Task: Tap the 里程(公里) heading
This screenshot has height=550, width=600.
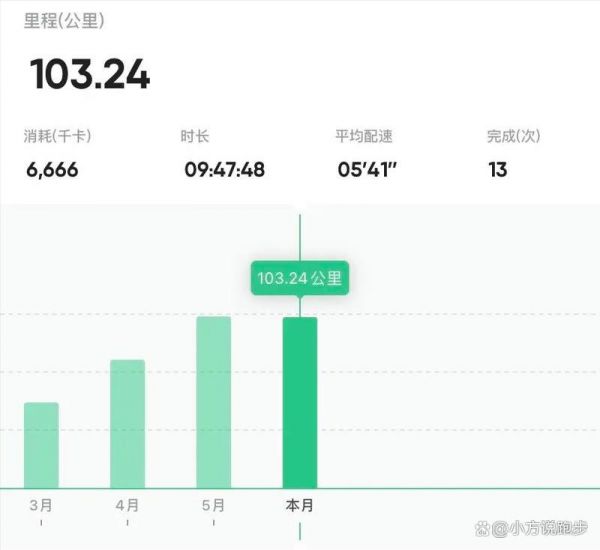Action: pyautogui.click(x=64, y=21)
